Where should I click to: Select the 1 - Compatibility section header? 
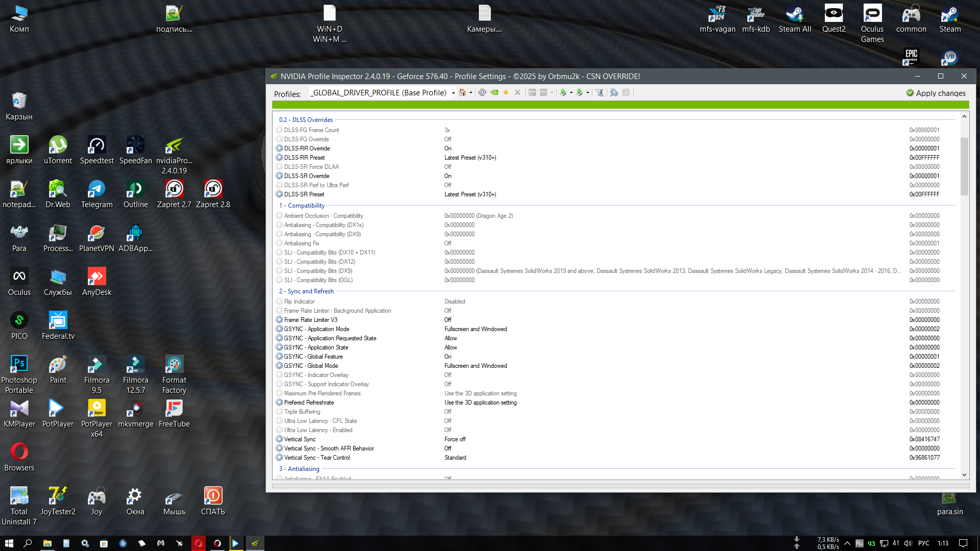[x=302, y=206]
